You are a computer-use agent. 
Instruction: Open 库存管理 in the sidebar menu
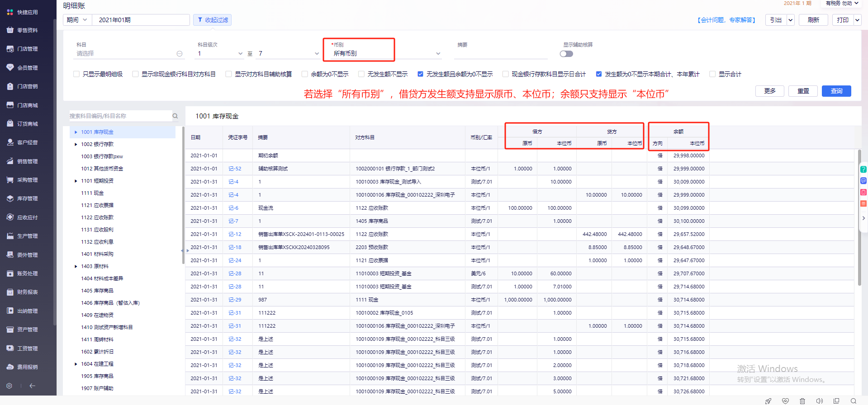click(27, 198)
